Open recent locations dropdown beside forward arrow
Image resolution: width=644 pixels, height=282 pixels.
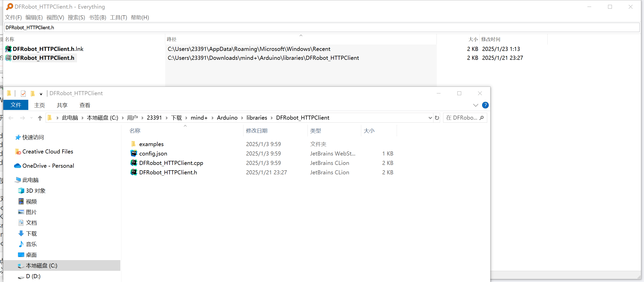pyautogui.click(x=31, y=118)
